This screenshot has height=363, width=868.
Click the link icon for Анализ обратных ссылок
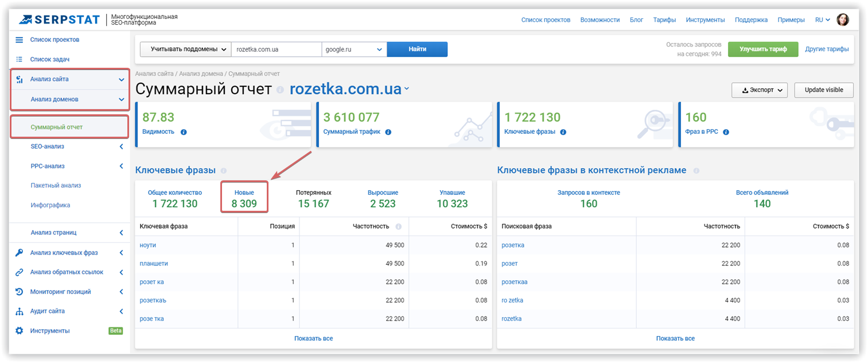pos(19,272)
